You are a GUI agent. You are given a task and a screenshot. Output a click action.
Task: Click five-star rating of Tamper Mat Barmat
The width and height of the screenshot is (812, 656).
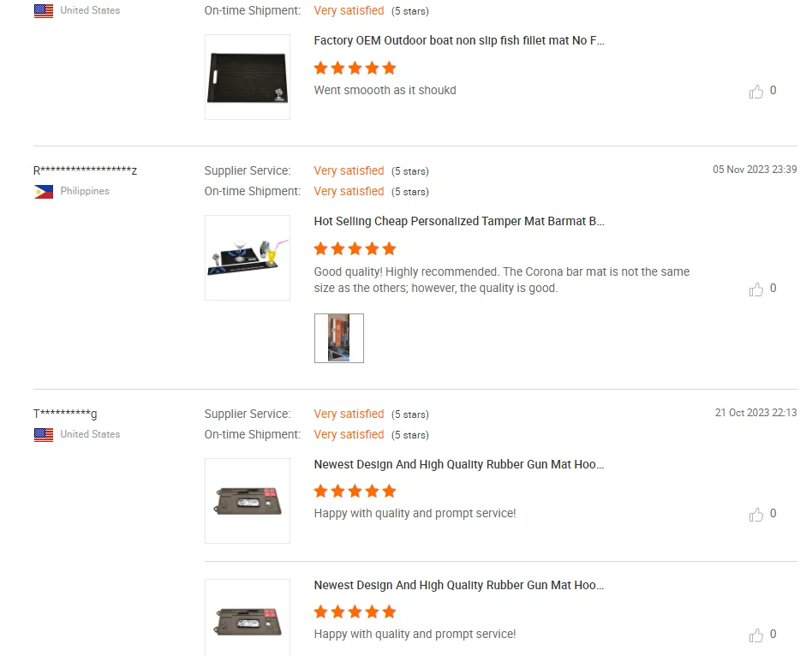point(355,249)
